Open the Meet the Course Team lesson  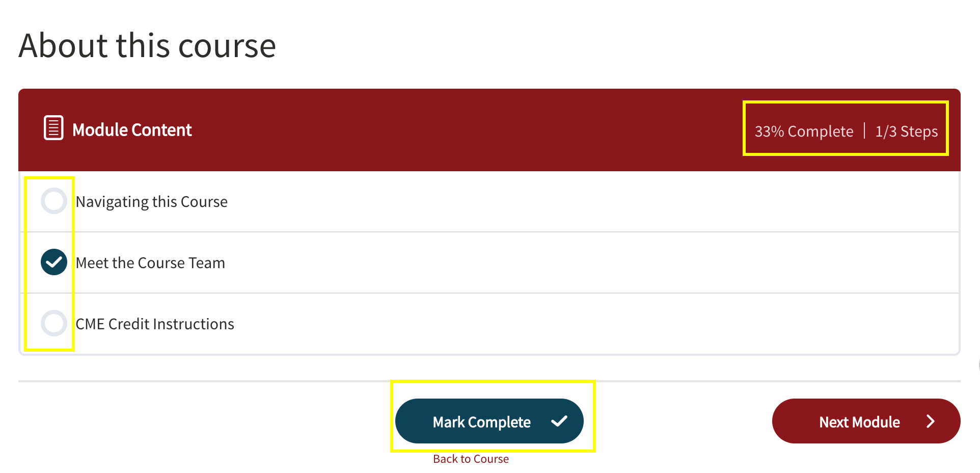point(150,263)
